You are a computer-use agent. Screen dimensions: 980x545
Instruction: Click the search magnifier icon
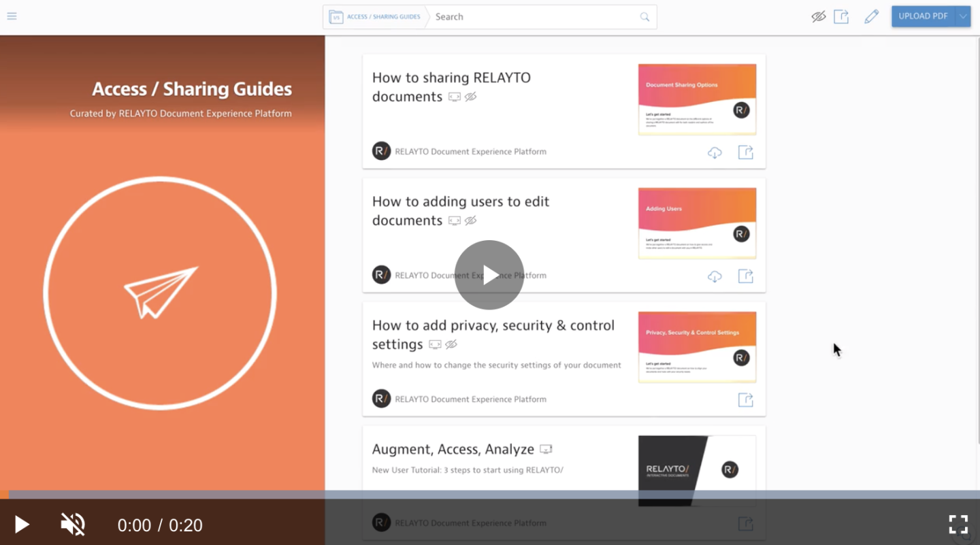coord(644,17)
